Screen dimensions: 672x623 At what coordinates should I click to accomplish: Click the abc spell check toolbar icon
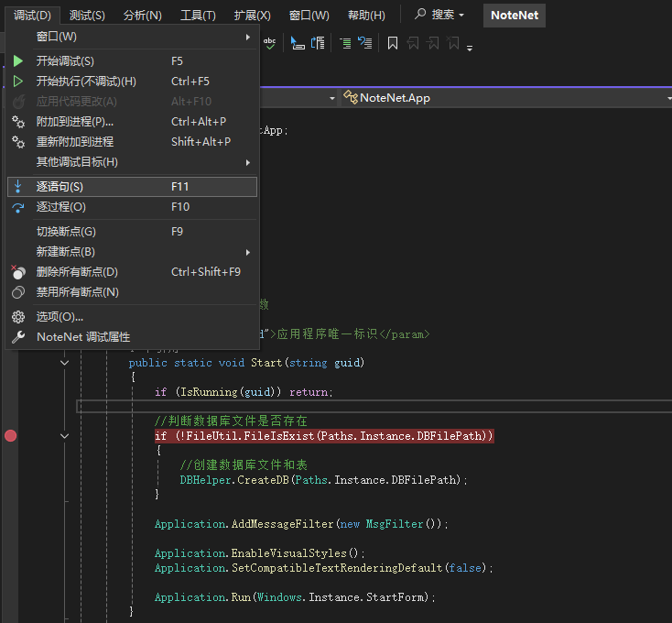click(x=269, y=42)
